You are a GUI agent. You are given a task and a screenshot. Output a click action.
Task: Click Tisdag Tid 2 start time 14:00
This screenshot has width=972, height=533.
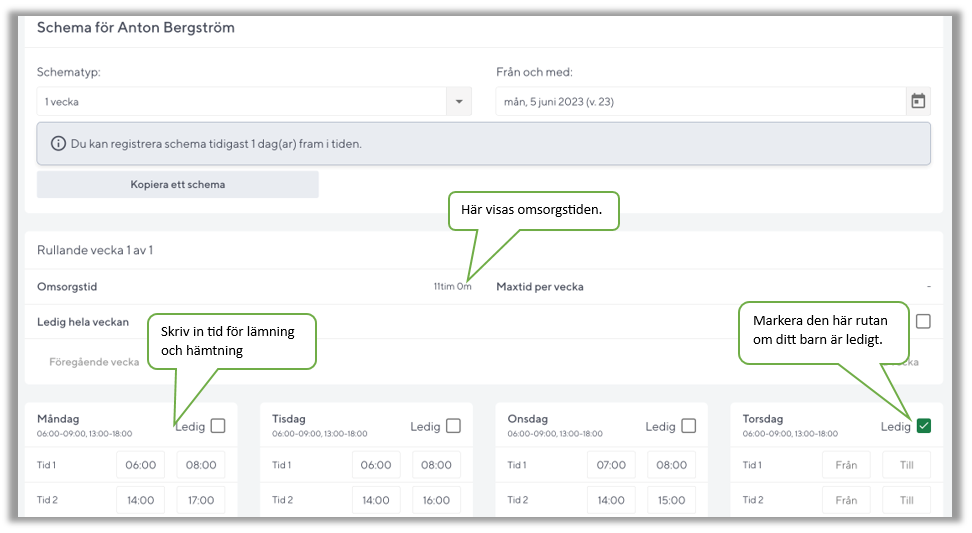376,500
